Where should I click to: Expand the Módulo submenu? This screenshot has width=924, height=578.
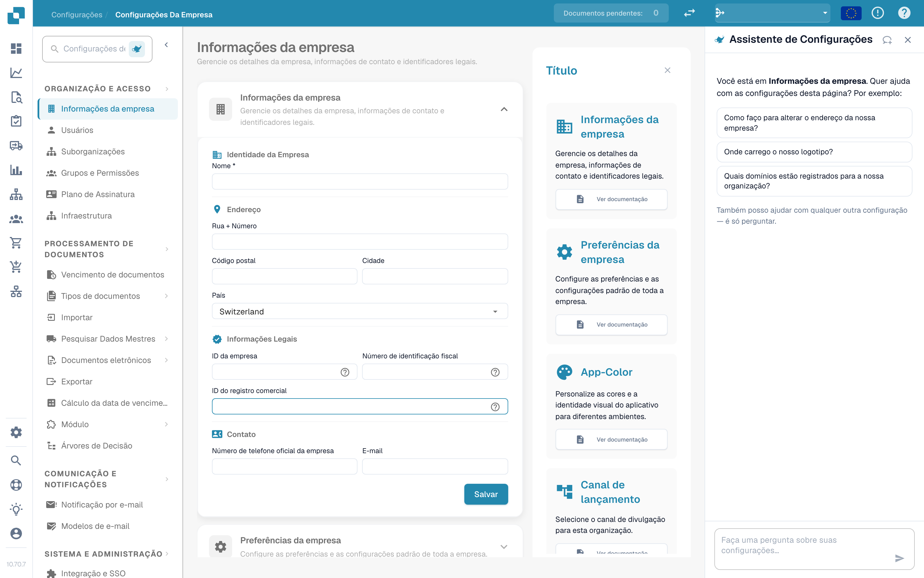click(x=167, y=424)
